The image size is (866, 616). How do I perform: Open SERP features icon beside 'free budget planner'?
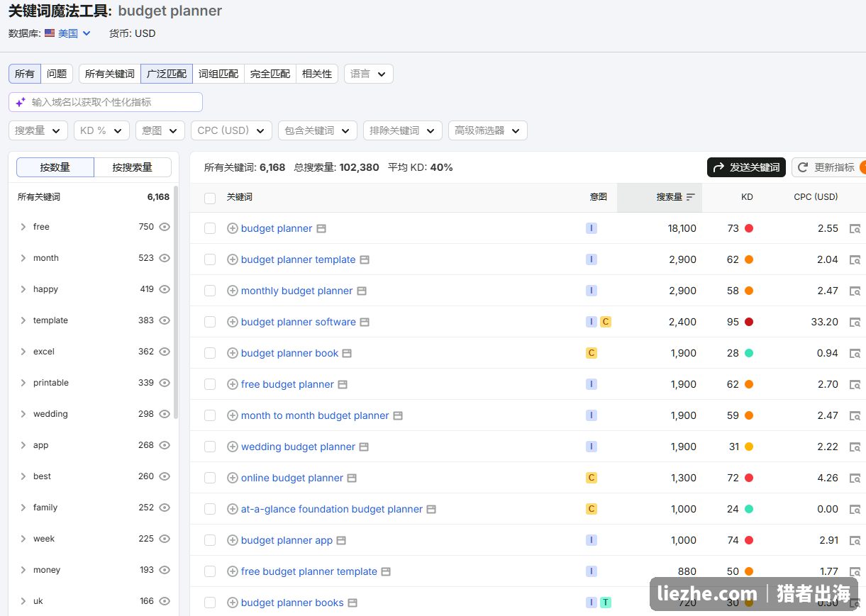pos(343,384)
